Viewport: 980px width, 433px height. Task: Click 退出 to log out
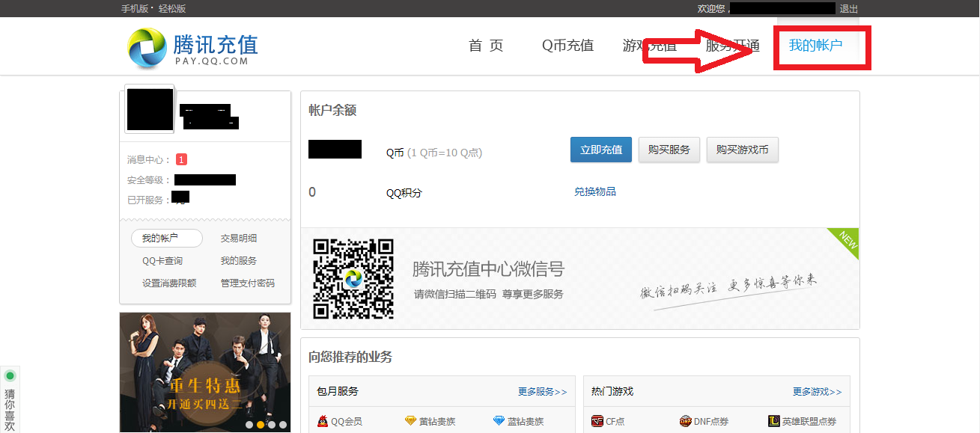tap(849, 8)
